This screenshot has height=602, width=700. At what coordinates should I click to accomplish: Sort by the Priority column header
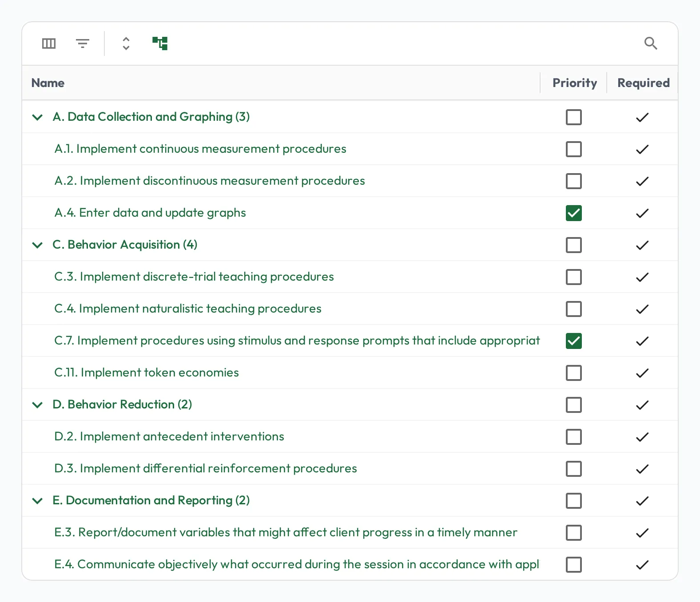[x=574, y=83]
